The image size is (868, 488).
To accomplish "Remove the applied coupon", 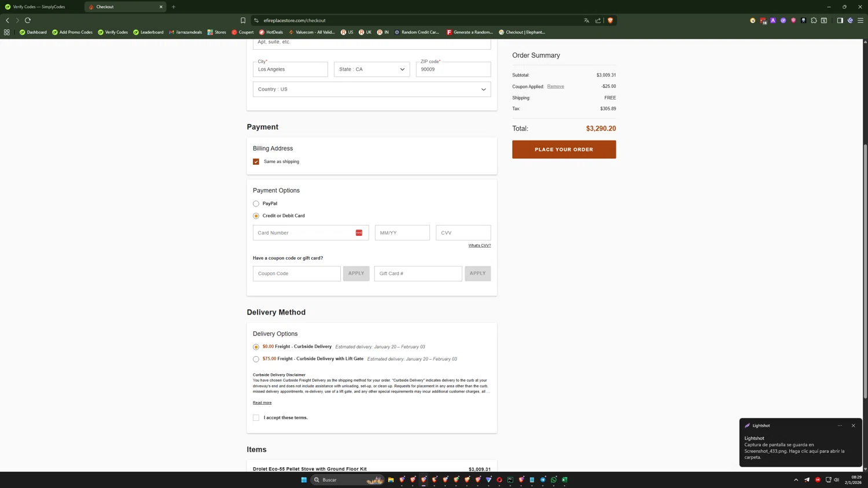I will point(556,86).
